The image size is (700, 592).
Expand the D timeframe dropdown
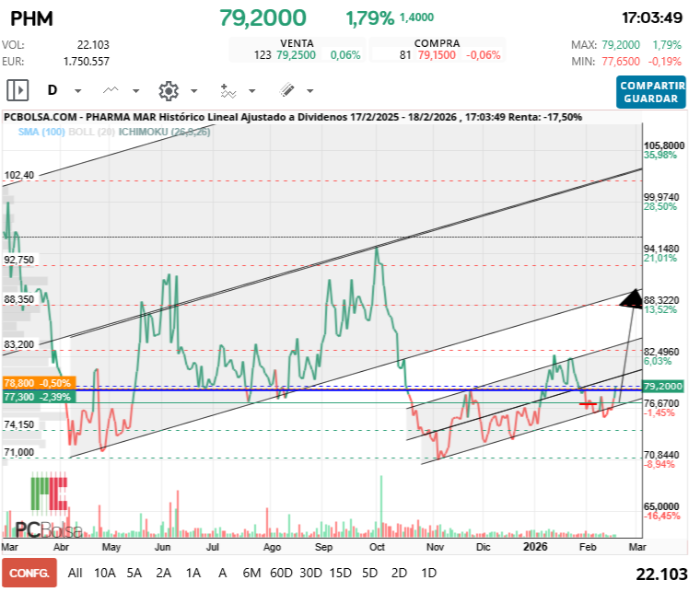click(77, 91)
